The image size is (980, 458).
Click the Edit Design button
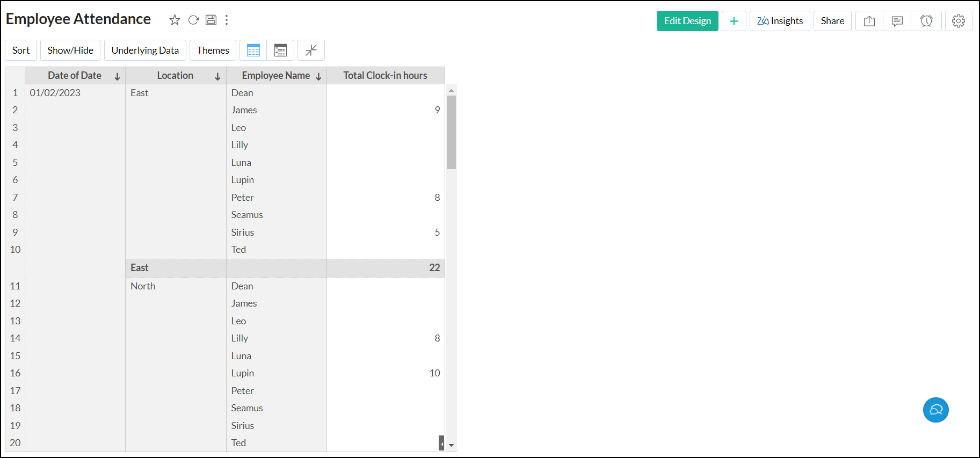(687, 21)
